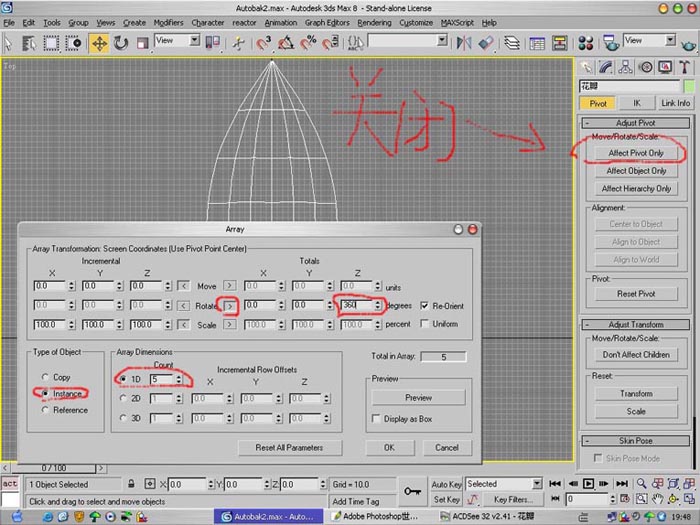
Task: Click the Rotate Z totals degrees field
Action: [x=357, y=305]
